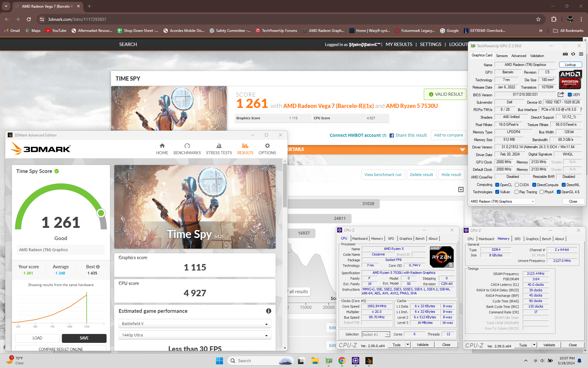Image resolution: width=588 pixels, height=368 pixels.
Task: Click the Facebook Share this result icon
Action: click(x=391, y=136)
